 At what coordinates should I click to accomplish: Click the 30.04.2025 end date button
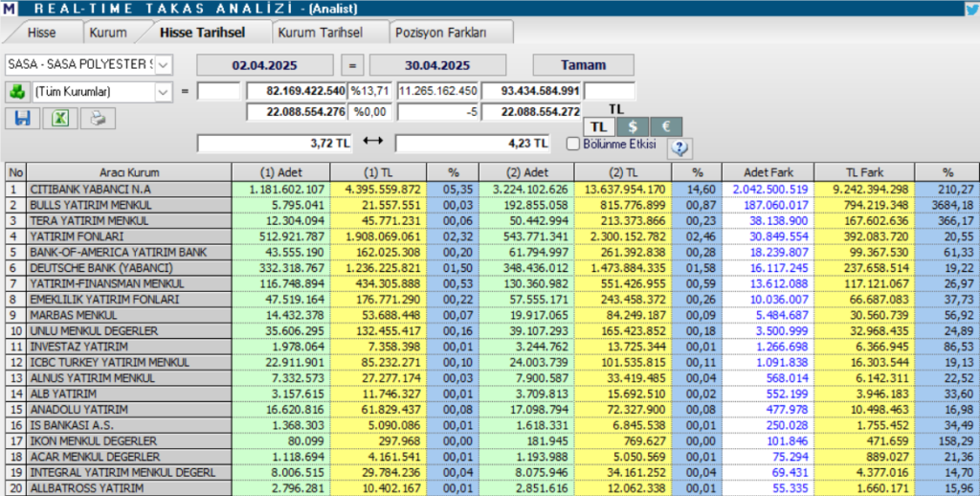coord(436,65)
